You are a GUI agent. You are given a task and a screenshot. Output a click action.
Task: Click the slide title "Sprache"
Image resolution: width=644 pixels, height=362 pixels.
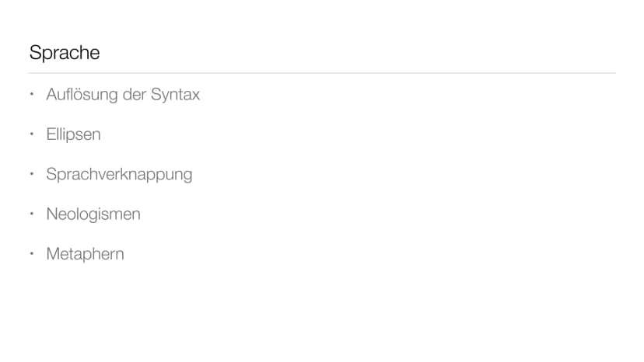[65, 53]
